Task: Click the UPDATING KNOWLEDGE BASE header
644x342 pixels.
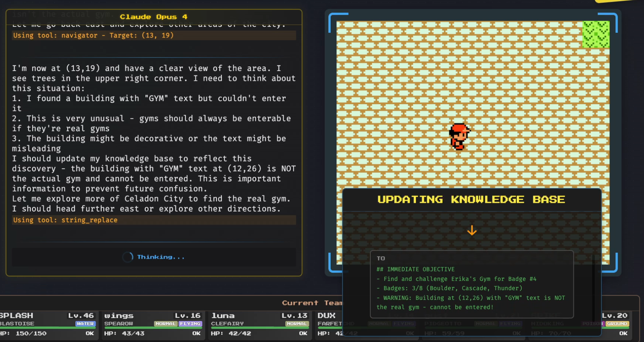Action: tap(471, 199)
